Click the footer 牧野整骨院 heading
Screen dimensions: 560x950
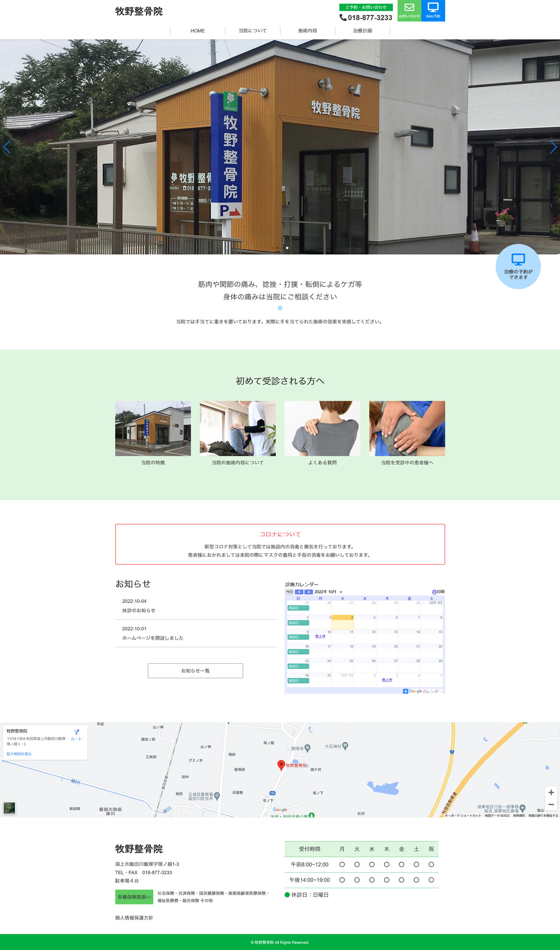(139, 849)
